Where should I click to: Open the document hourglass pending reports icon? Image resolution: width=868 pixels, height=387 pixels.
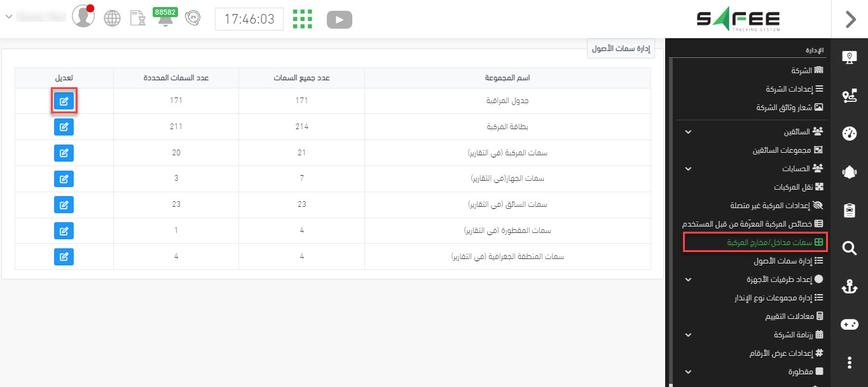point(137,18)
